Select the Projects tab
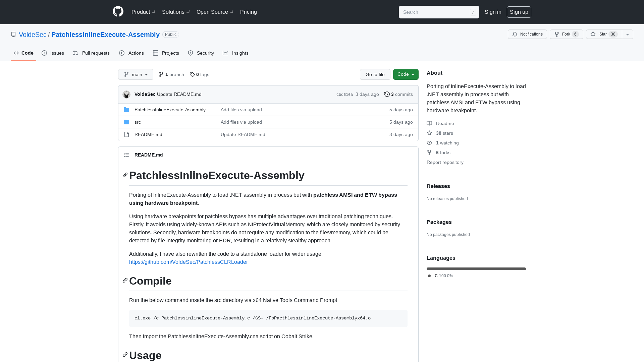Screen dimensions: 644x362 click(166, 53)
